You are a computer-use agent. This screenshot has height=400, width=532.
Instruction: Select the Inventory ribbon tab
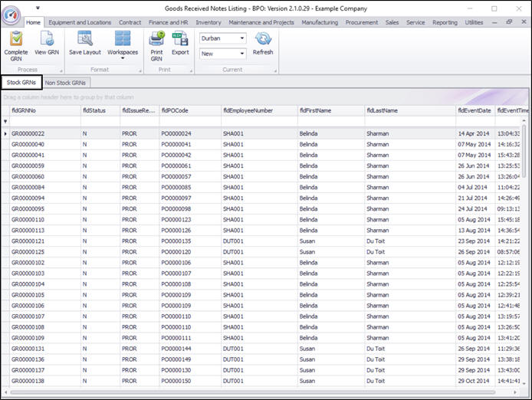pyautogui.click(x=208, y=23)
